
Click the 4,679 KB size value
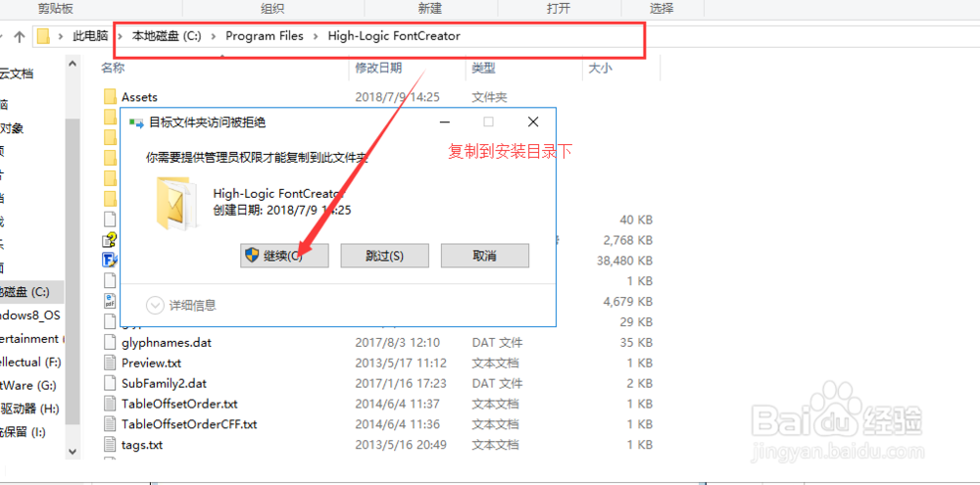(x=628, y=301)
